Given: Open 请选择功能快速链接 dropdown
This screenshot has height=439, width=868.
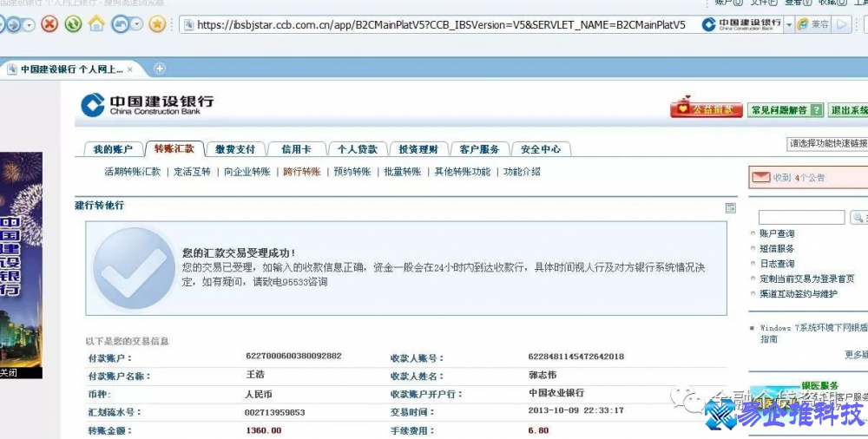Looking at the screenshot, I should pos(827,143).
